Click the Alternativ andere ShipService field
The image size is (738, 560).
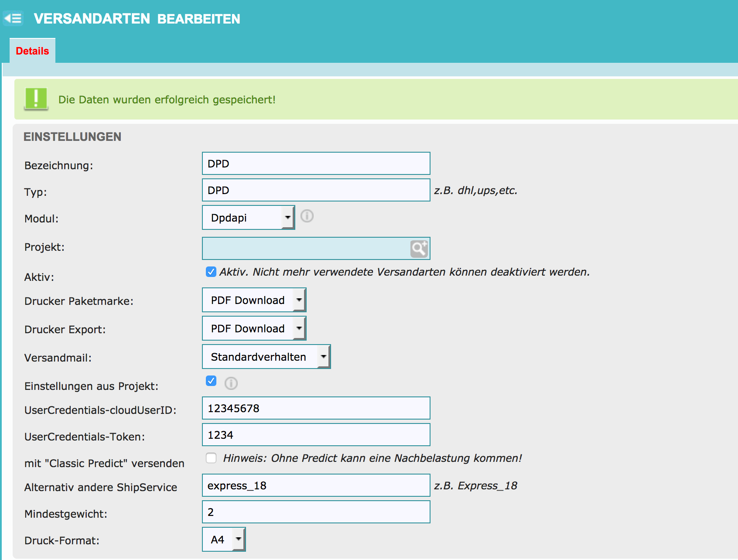coord(316,485)
